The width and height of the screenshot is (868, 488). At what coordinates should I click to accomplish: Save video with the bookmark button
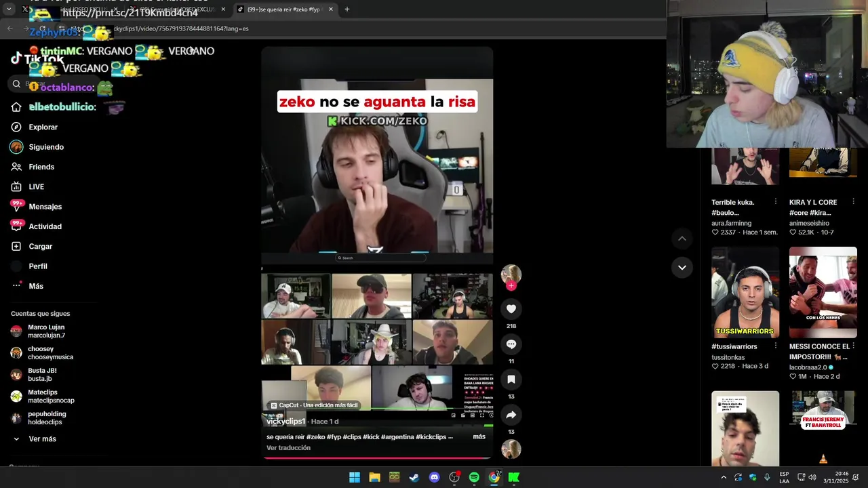pos(511,380)
